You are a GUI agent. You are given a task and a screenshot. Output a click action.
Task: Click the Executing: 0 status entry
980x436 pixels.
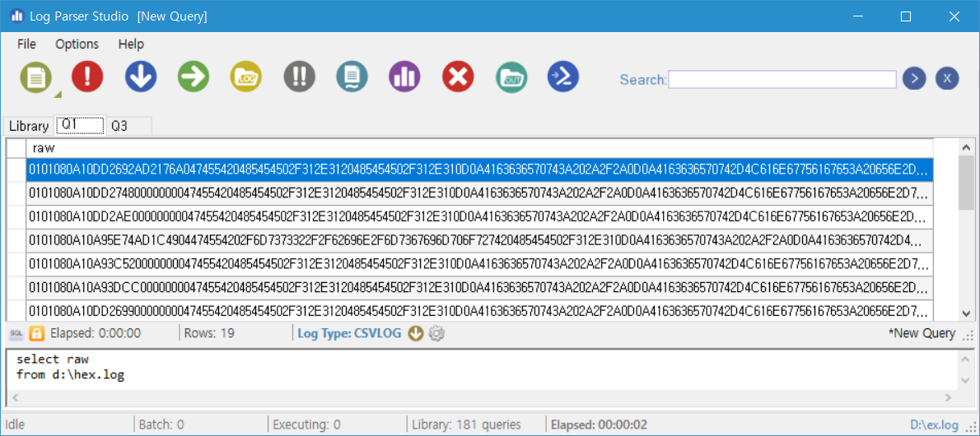point(307,424)
